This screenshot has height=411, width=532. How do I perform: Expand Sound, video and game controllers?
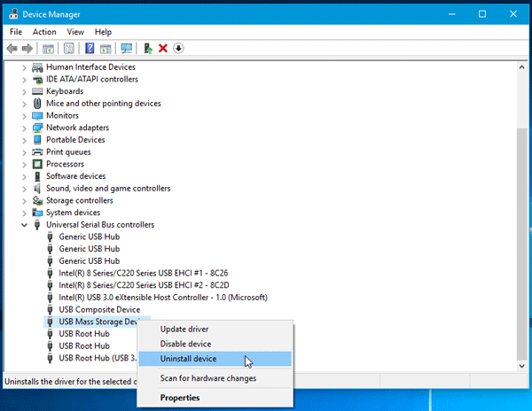pos(24,189)
